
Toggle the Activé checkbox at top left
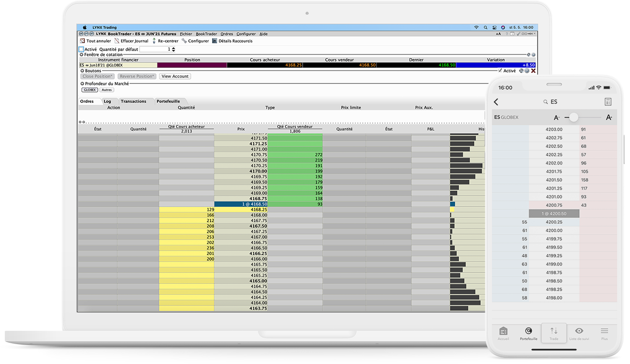tap(81, 49)
